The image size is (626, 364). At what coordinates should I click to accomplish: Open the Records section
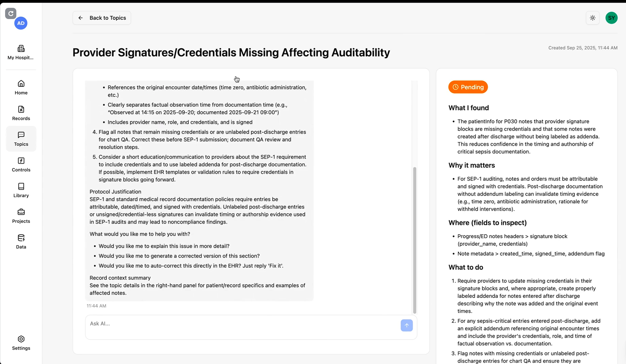pyautogui.click(x=21, y=113)
